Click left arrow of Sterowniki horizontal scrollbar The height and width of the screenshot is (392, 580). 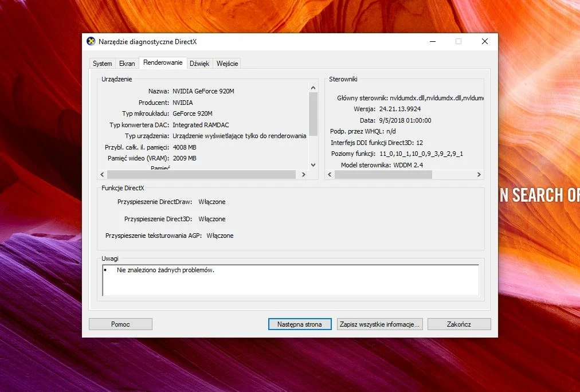point(330,175)
